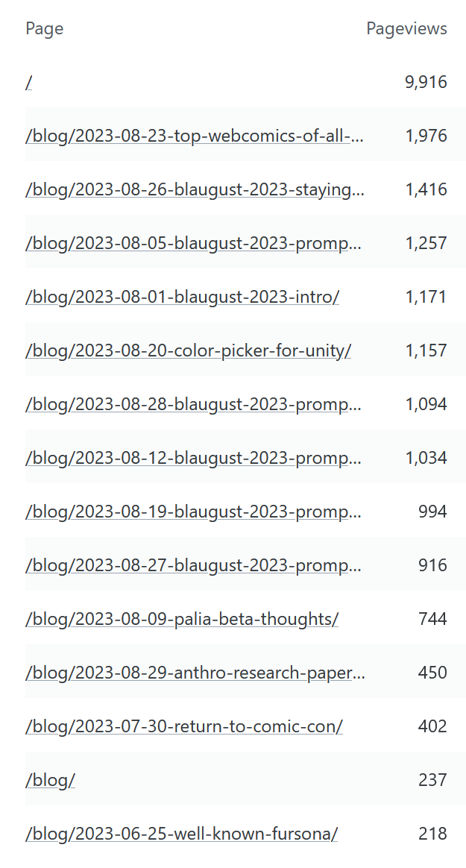
Task: Open the anthro-research-paper blog link
Action: coord(195,673)
